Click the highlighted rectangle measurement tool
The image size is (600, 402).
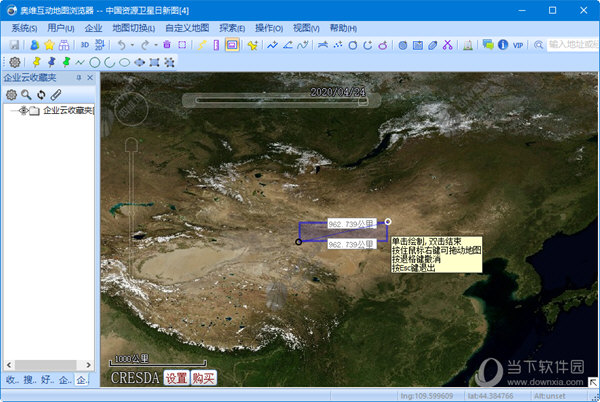click(x=232, y=45)
